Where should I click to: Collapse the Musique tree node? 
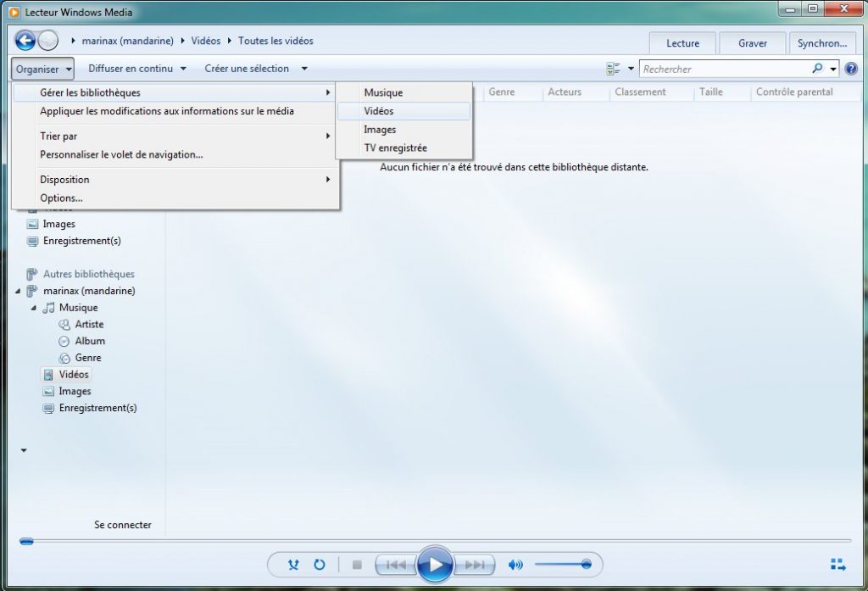point(34,308)
